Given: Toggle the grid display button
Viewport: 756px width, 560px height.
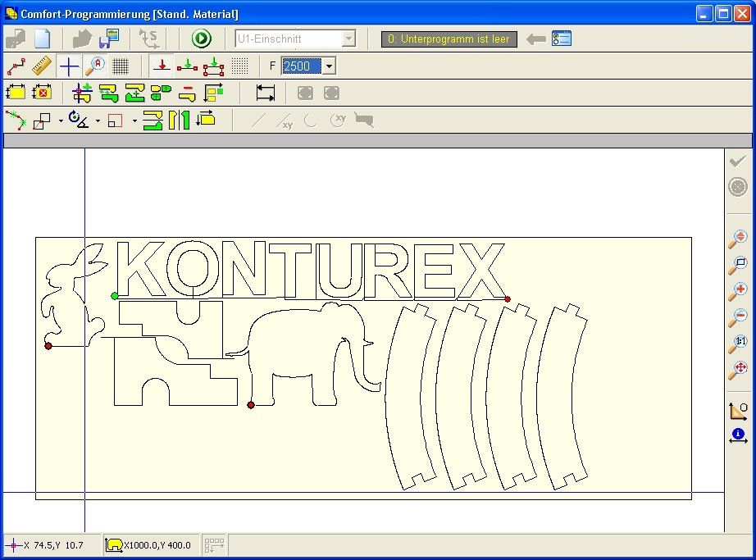Looking at the screenshot, I should (x=121, y=66).
